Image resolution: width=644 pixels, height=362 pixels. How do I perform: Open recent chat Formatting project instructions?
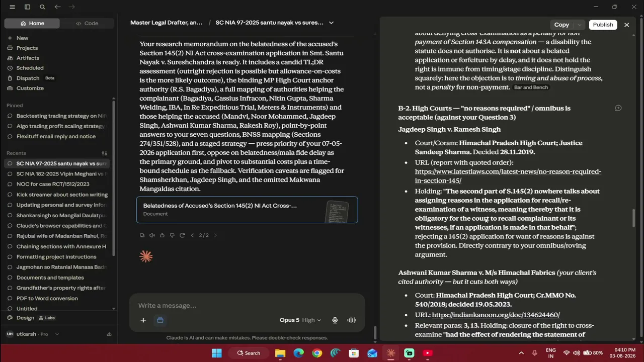click(56, 257)
